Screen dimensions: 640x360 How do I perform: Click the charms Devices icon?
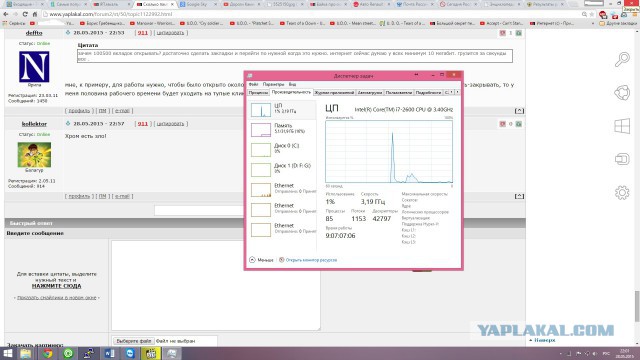pos(622,159)
